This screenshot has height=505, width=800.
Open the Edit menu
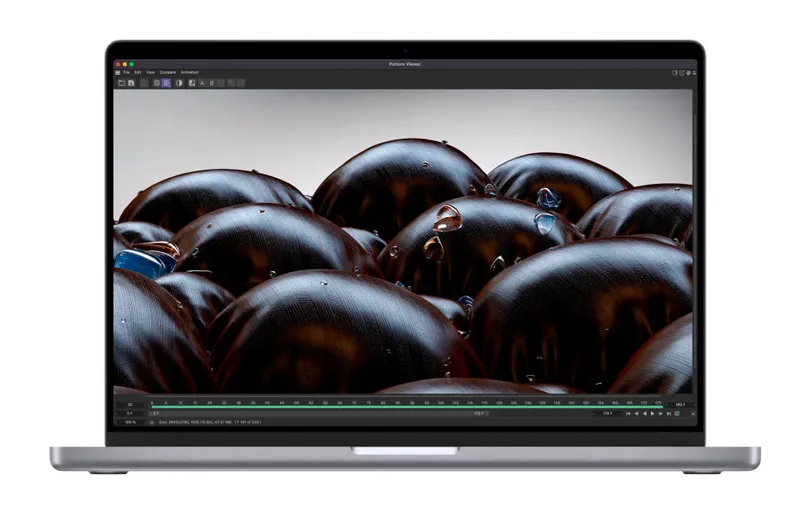tap(138, 72)
